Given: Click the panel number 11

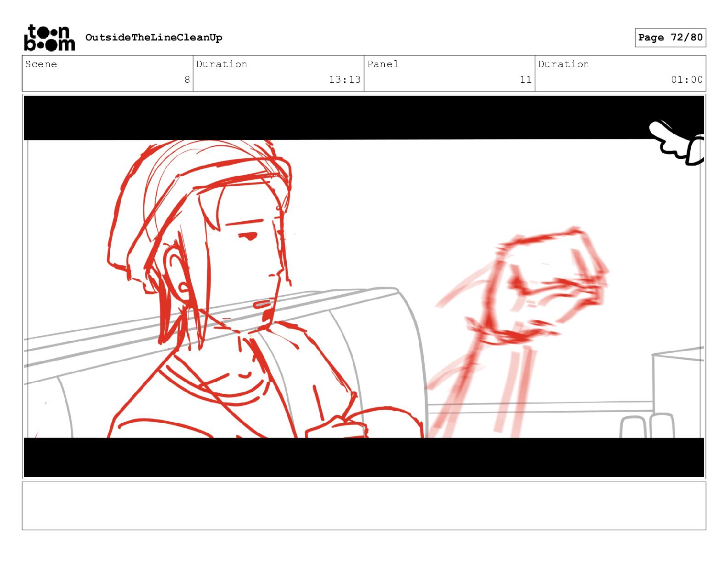Looking at the screenshot, I should tap(526, 80).
